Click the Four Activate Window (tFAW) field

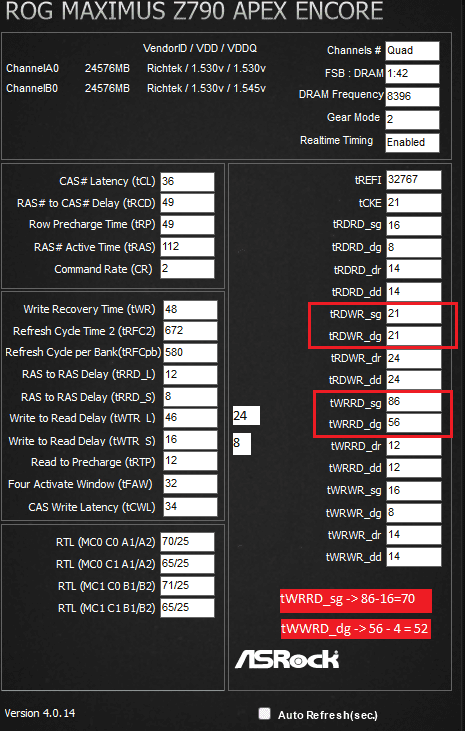point(190,484)
